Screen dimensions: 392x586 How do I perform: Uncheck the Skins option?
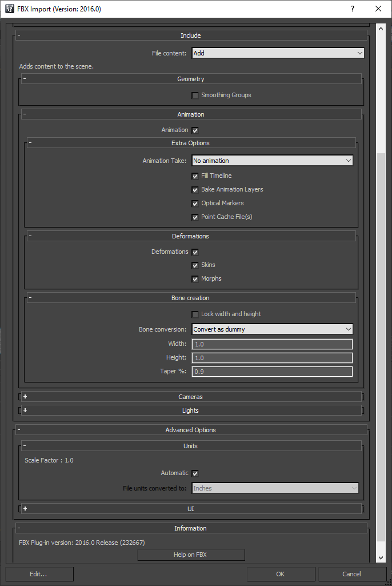pyautogui.click(x=195, y=265)
